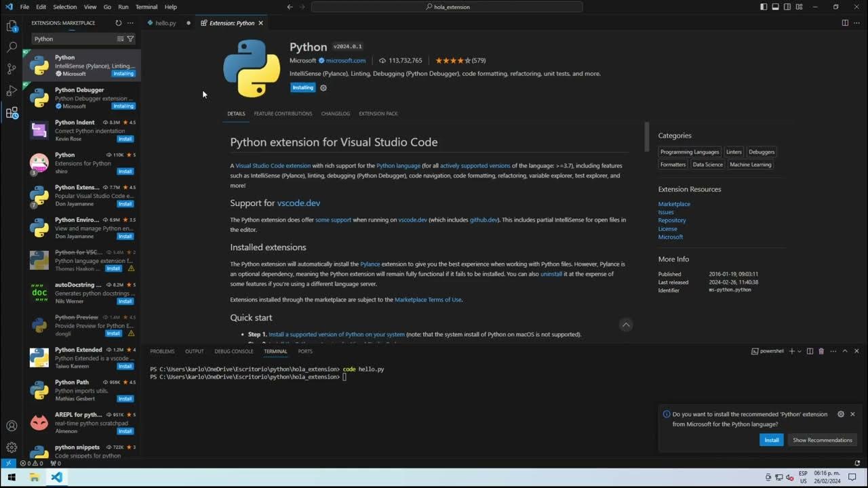
Task: Open the Marketplace resource link
Action: point(674,204)
